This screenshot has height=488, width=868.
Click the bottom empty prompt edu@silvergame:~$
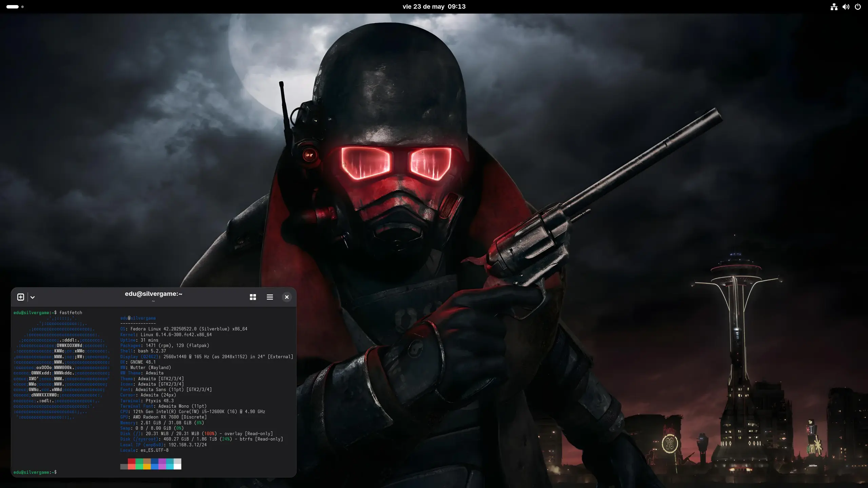tap(35, 472)
